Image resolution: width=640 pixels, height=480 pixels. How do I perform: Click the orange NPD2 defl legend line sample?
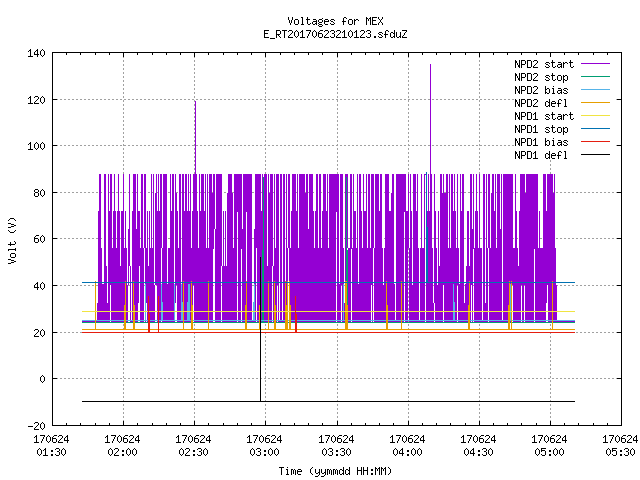pos(595,102)
